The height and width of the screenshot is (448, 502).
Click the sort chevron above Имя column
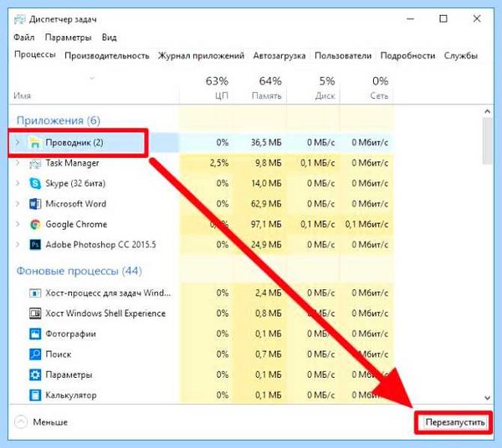[x=92, y=78]
